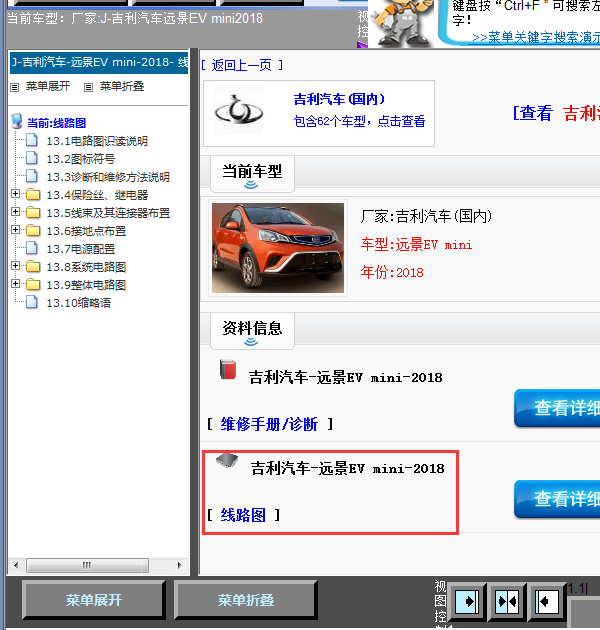Click the right-arrow view control button
Image resolution: width=600 pixels, height=630 pixels.
[467, 601]
